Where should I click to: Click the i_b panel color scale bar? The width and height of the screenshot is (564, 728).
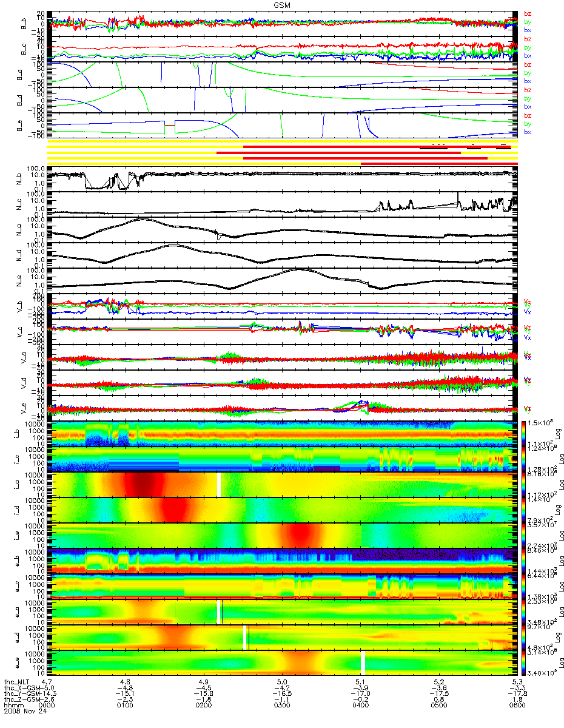(525, 433)
